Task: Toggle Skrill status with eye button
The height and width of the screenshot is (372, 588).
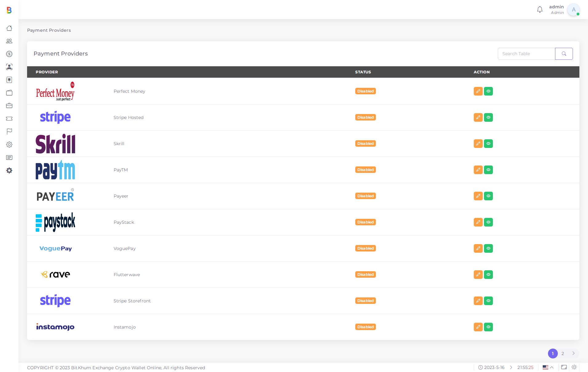Action: click(x=488, y=144)
